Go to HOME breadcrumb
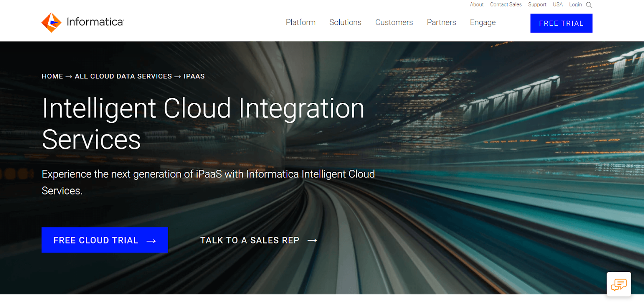Image resolution: width=644 pixels, height=302 pixels. [x=52, y=76]
